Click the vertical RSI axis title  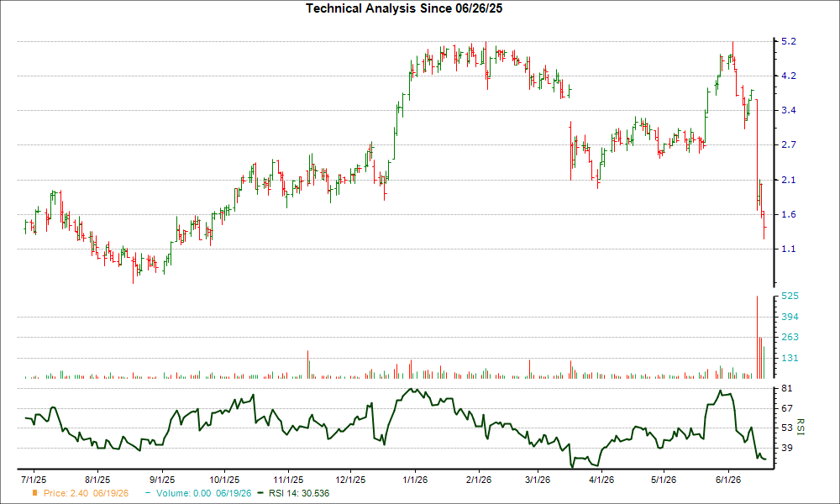(x=801, y=427)
